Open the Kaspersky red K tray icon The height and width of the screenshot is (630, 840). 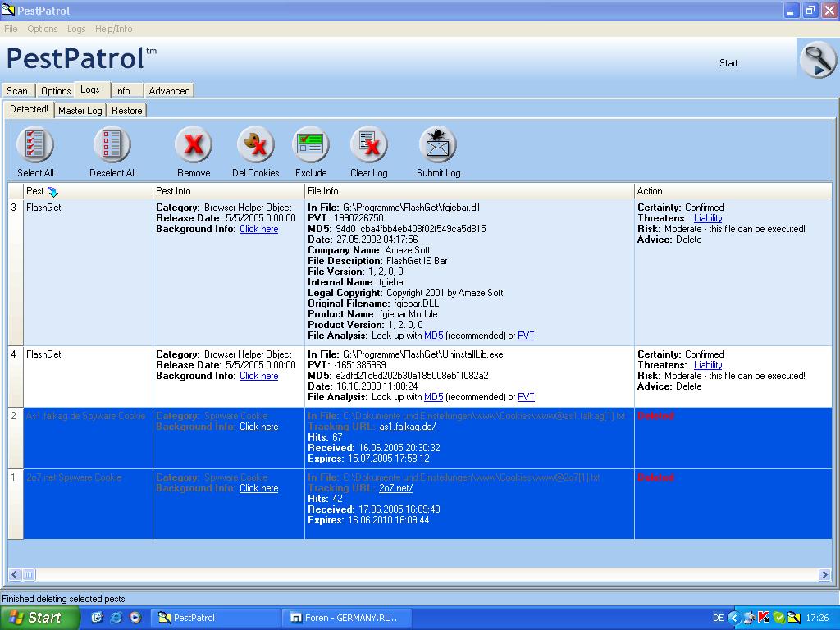point(764,618)
